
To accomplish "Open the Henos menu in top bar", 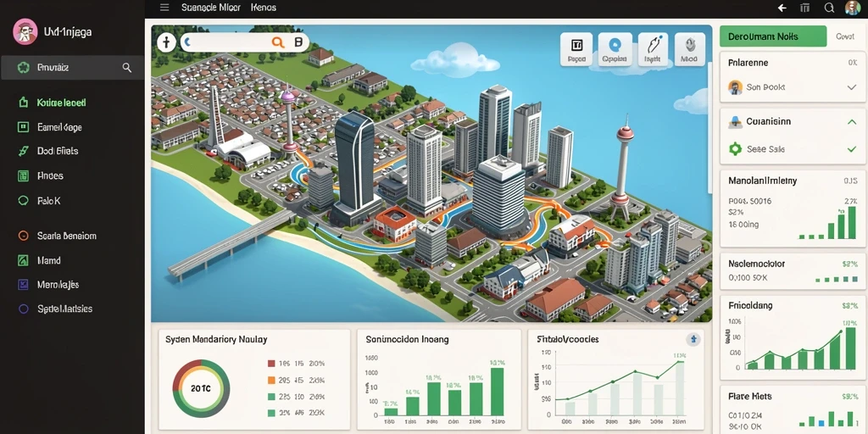I will [x=264, y=8].
